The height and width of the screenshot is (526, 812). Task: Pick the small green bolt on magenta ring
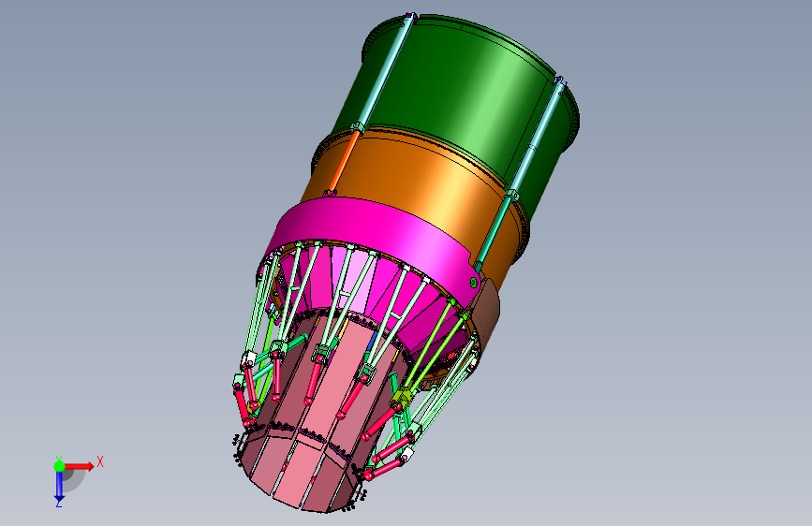point(473,282)
